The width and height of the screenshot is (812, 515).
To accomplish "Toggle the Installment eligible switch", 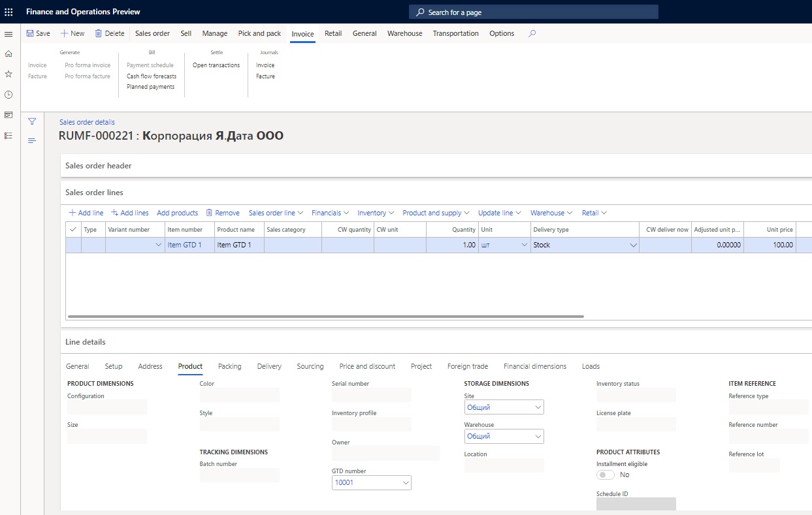I will tap(606, 475).
